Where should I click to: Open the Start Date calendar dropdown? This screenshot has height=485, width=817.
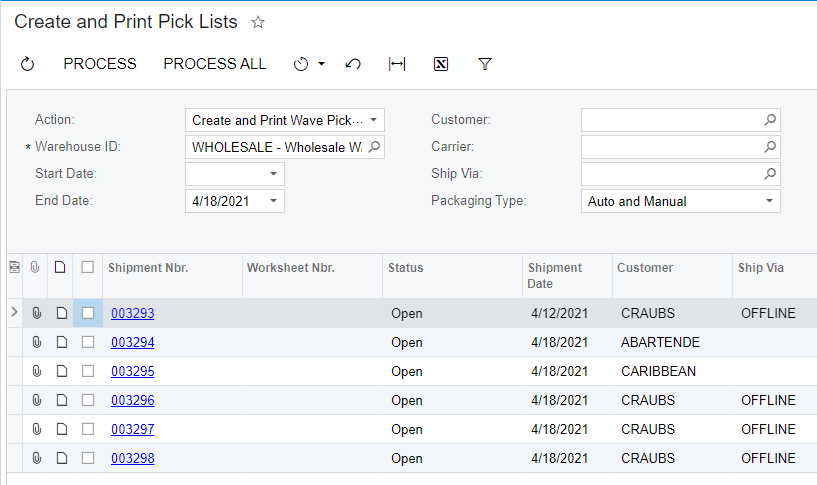point(273,174)
